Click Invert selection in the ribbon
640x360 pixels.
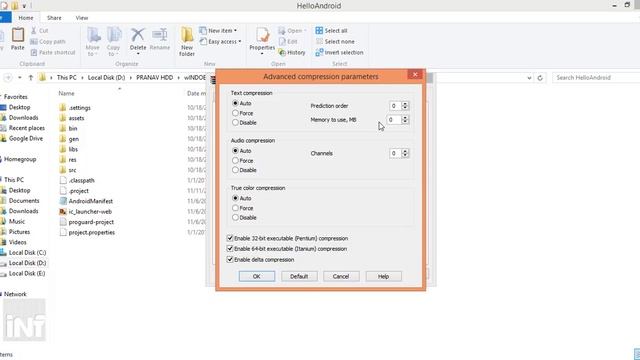pyautogui.click(x=339, y=52)
